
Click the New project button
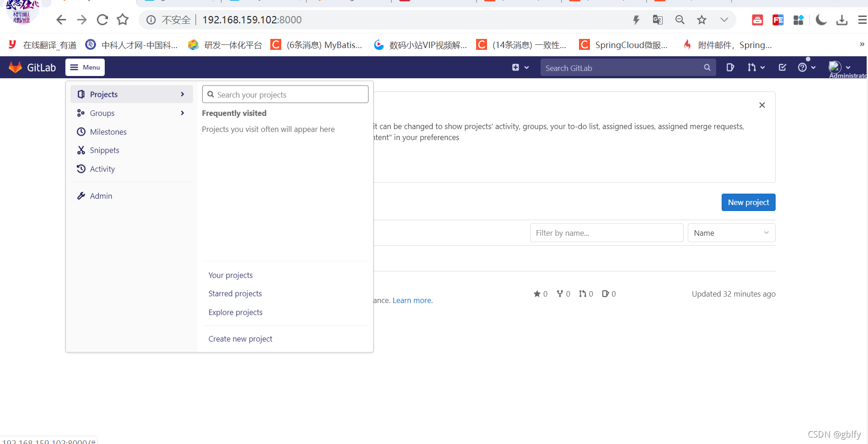[748, 202]
